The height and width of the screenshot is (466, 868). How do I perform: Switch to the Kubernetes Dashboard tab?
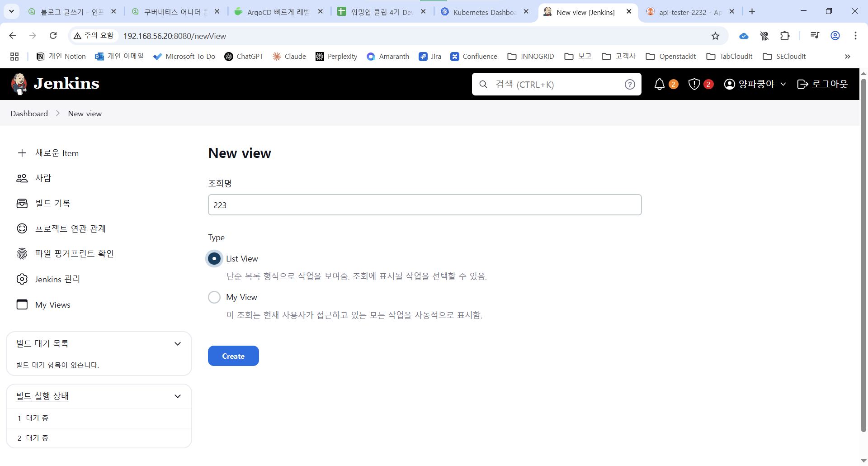pos(486,12)
